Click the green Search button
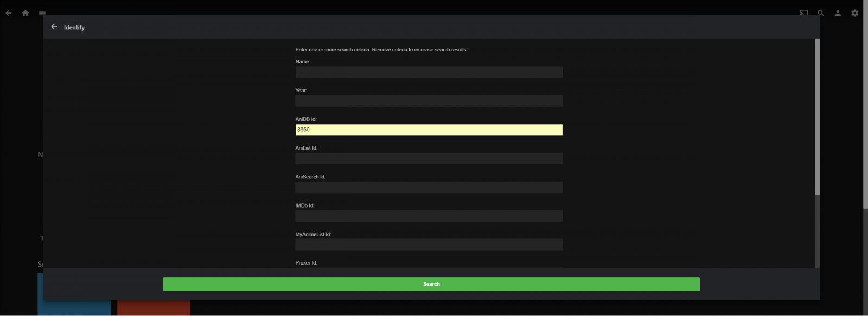This screenshot has width=868, height=316. point(431,284)
